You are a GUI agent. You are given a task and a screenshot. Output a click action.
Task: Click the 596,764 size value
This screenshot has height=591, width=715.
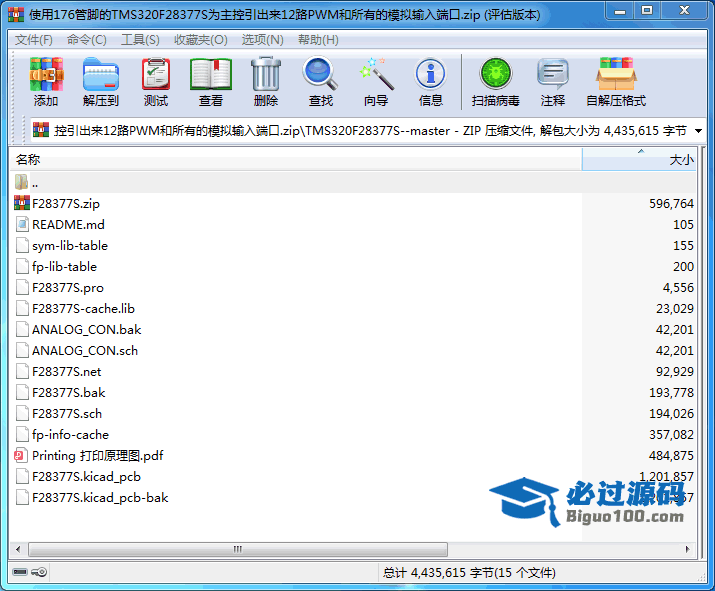pyautogui.click(x=671, y=204)
